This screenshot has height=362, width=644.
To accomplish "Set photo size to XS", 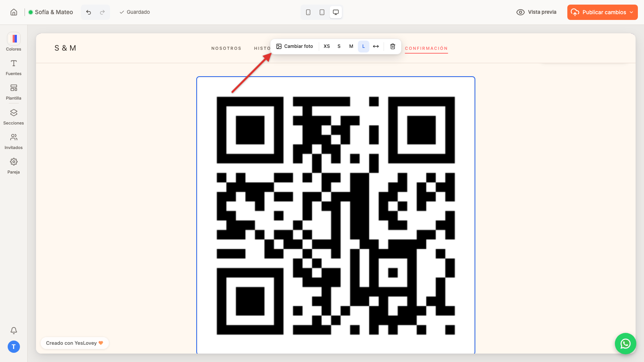I will pyautogui.click(x=327, y=46).
